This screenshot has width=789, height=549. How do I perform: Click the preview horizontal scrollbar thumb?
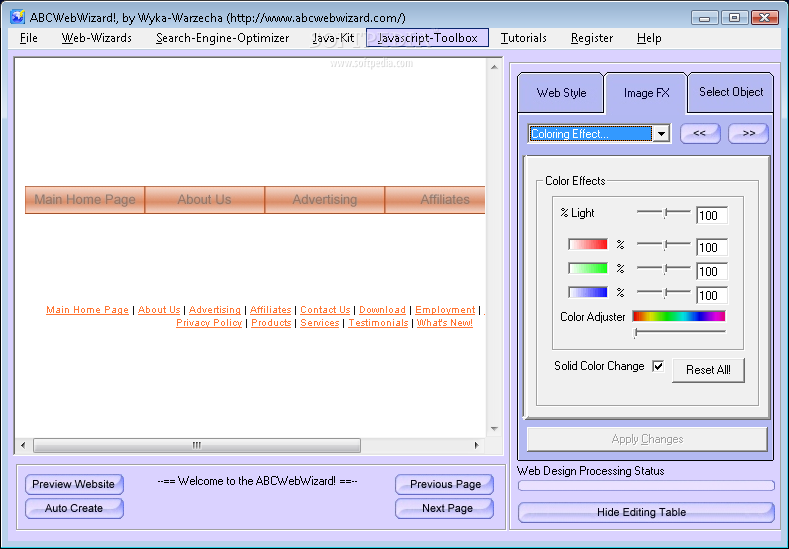[197, 445]
